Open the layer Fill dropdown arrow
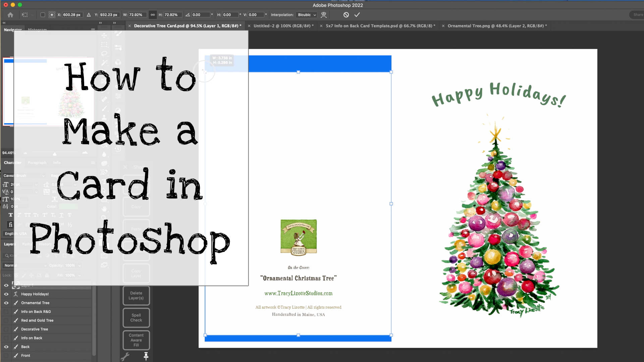Image resolution: width=644 pixels, height=362 pixels. (x=80, y=275)
